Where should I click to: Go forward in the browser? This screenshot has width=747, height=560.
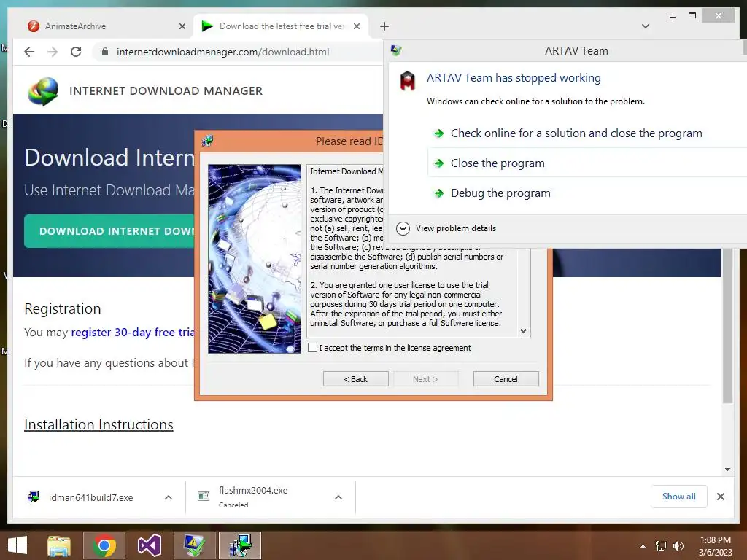point(53,52)
